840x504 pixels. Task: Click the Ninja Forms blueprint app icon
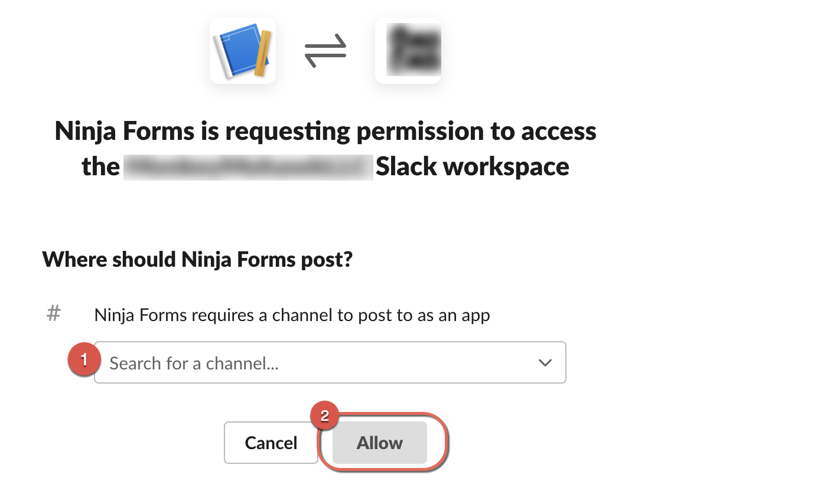coord(242,51)
